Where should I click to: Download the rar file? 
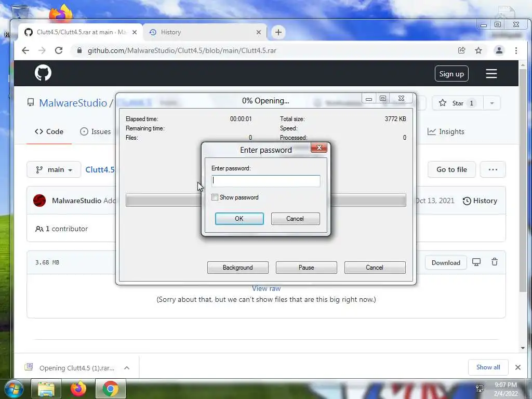click(x=446, y=262)
